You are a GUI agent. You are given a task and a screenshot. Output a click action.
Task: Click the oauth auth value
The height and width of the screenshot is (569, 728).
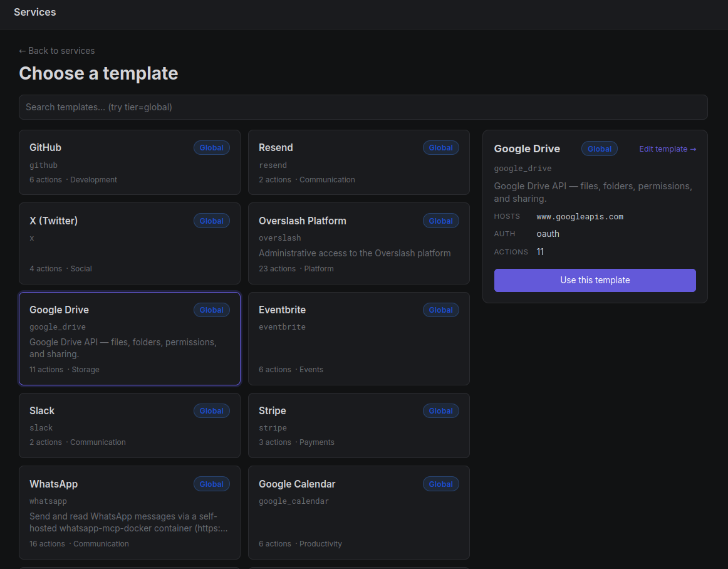pyautogui.click(x=548, y=234)
